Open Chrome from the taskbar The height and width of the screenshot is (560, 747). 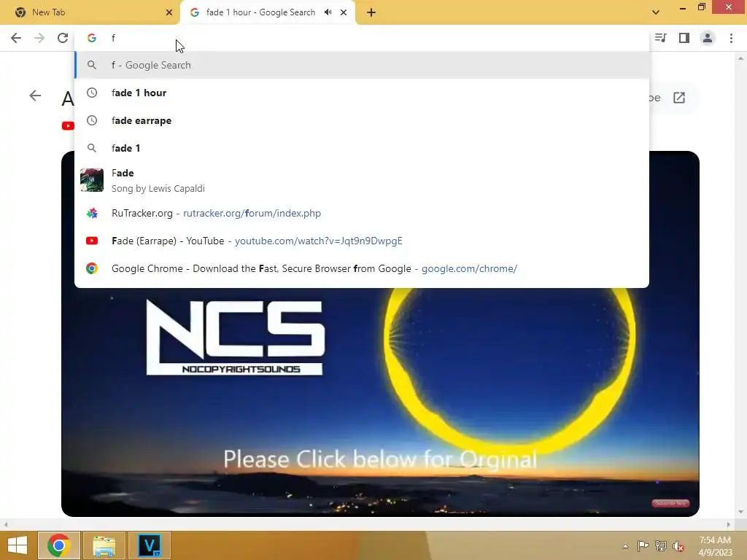(58, 545)
